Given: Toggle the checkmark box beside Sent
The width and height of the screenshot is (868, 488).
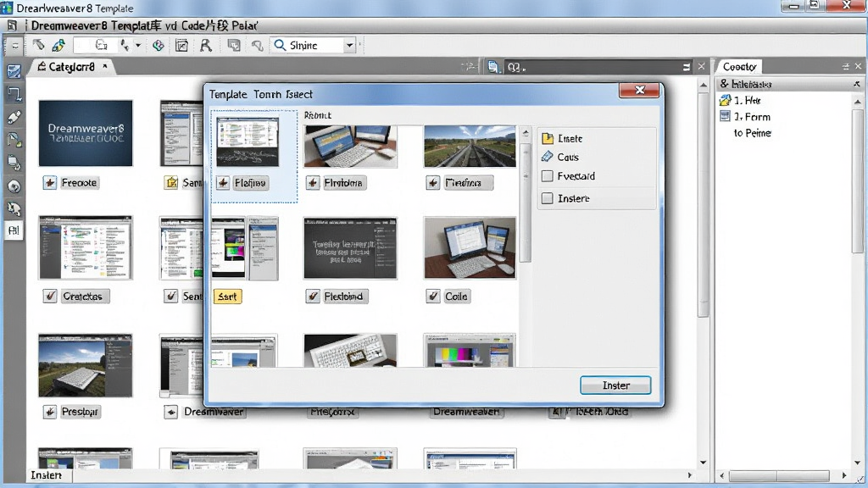Looking at the screenshot, I should [171, 296].
